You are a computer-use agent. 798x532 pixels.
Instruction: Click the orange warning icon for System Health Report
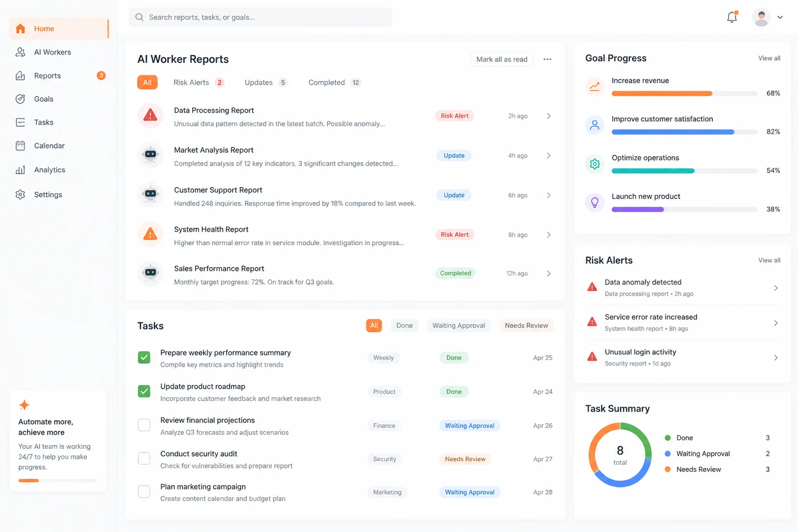pos(150,234)
